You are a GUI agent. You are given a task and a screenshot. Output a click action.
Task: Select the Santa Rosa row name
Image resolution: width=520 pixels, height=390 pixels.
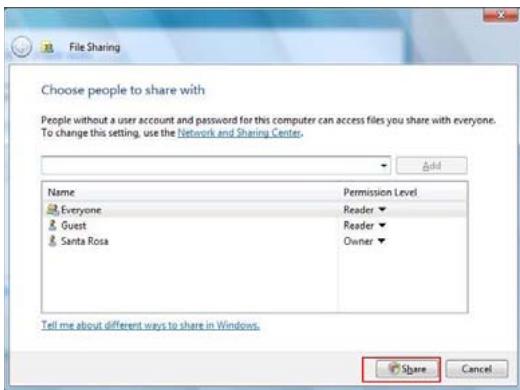[x=85, y=241]
